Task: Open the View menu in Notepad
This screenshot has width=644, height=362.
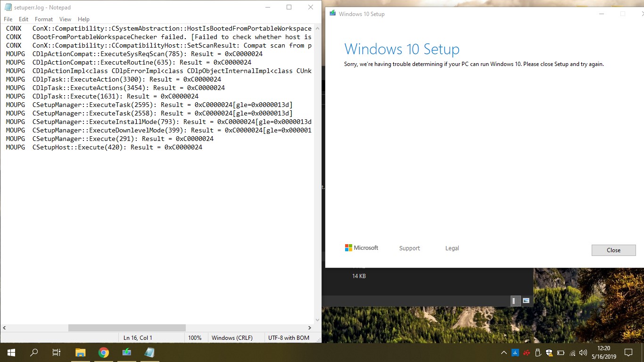Action: 66,19
